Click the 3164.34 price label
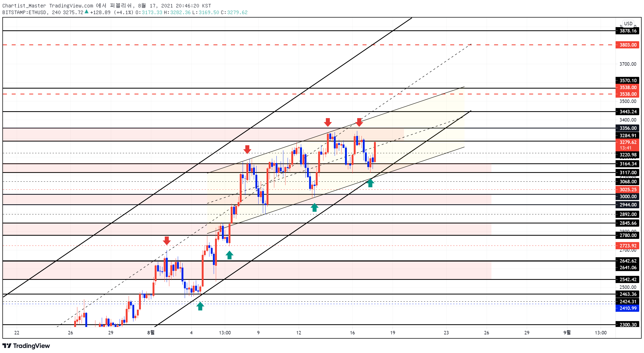 point(628,164)
